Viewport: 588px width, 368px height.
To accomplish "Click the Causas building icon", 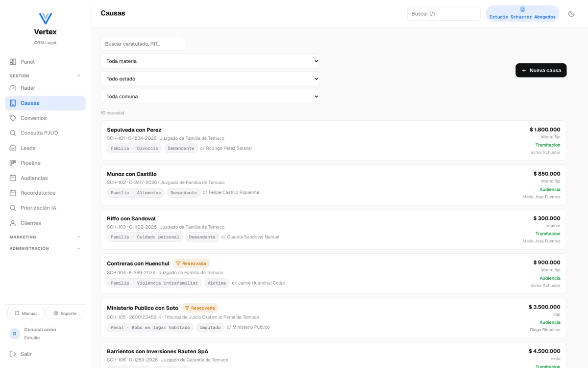I will tap(13, 103).
